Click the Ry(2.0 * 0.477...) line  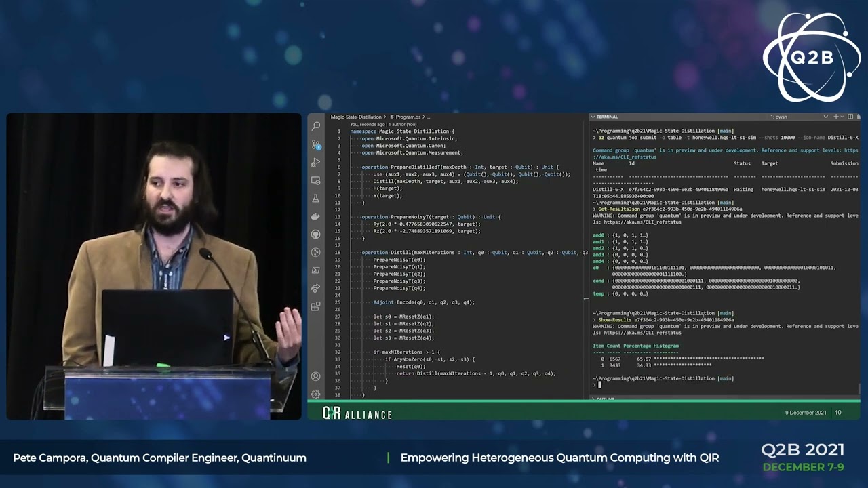tap(427, 224)
